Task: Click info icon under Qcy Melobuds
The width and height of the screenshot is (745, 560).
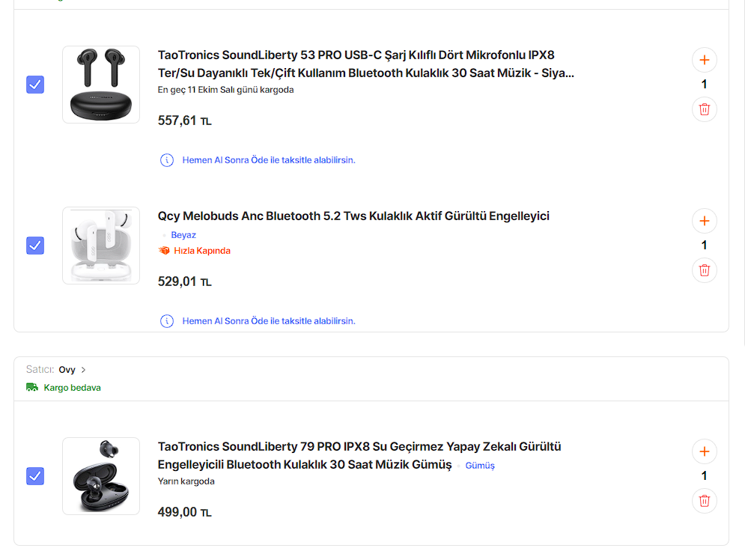Action: (x=167, y=321)
